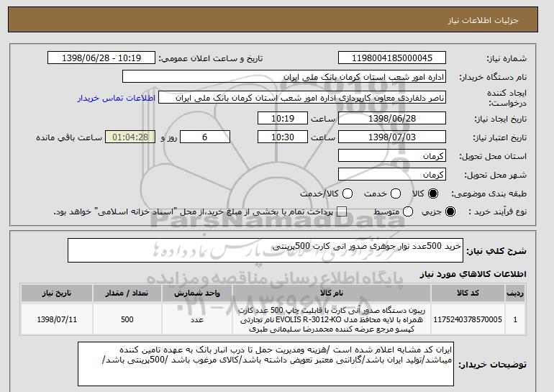The width and height of the screenshot is (554, 392).
Task: Click the remaining time 01:04:28 field
Action: coord(130,137)
